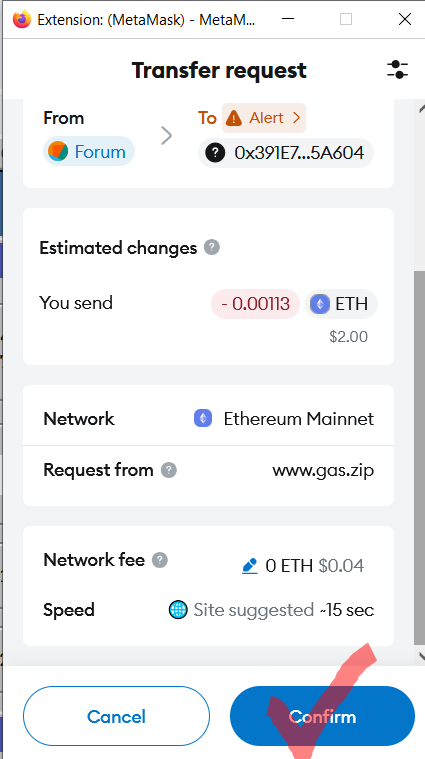The image size is (425, 759).
Task: Open advanced settings sliders icon
Action: click(x=397, y=70)
